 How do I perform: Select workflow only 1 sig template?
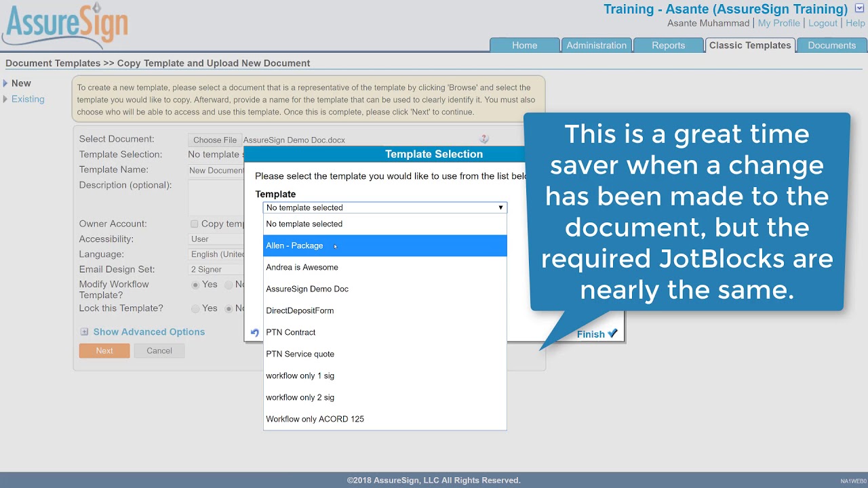pyautogui.click(x=384, y=375)
